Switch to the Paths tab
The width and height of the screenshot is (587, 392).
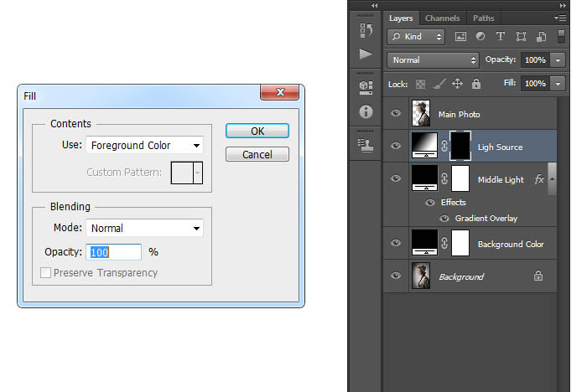click(483, 18)
